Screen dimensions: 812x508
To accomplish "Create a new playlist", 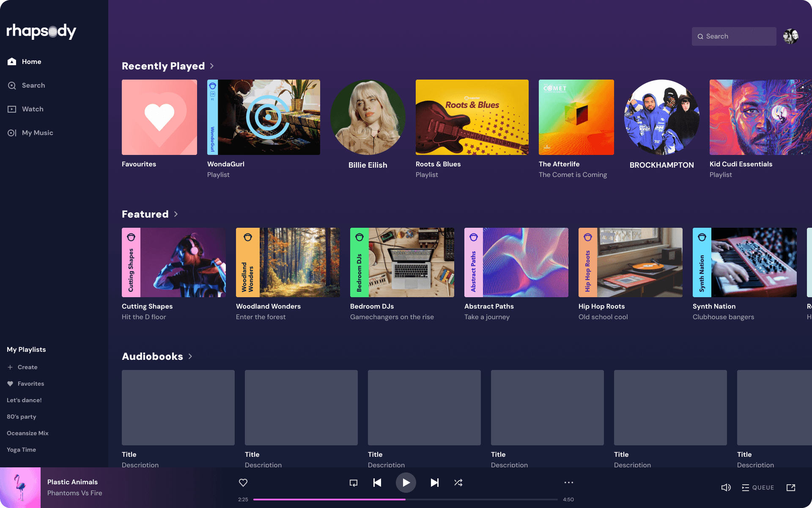I will coord(27,367).
